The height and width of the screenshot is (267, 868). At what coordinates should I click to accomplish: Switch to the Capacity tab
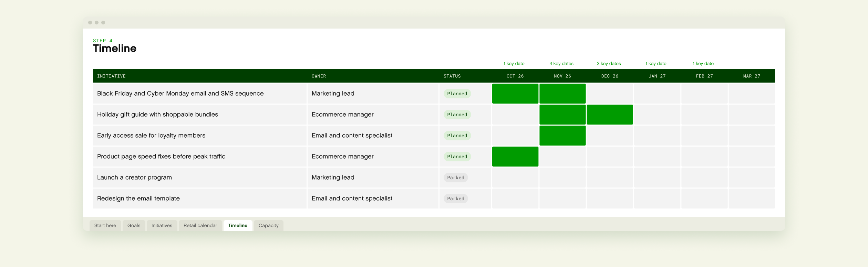pos(268,225)
